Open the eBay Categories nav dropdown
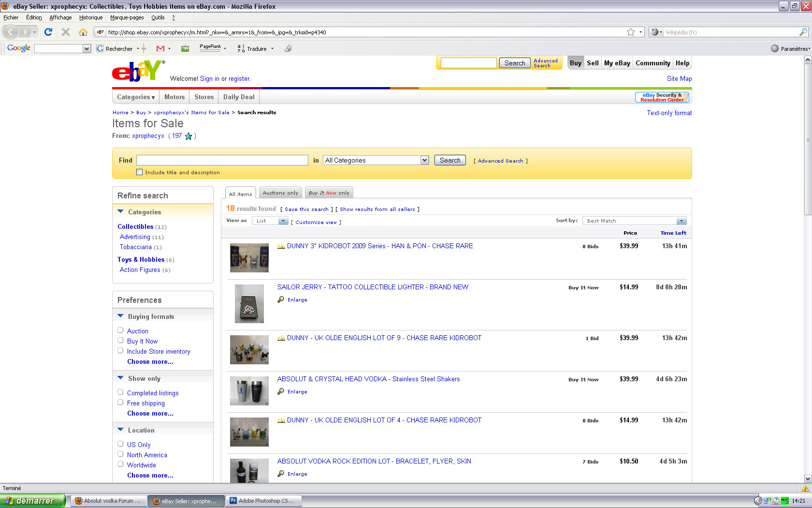The height and width of the screenshot is (508, 812). [136, 97]
